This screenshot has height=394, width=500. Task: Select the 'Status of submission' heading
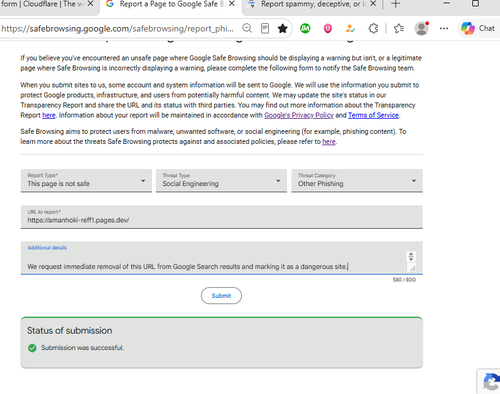[x=70, y=331]
